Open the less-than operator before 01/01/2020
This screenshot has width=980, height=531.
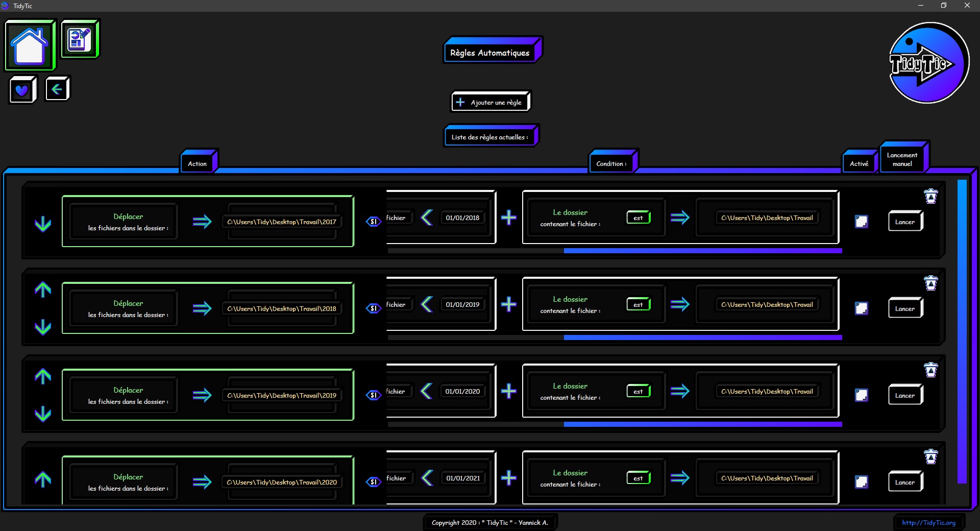[x=427, y=391]
